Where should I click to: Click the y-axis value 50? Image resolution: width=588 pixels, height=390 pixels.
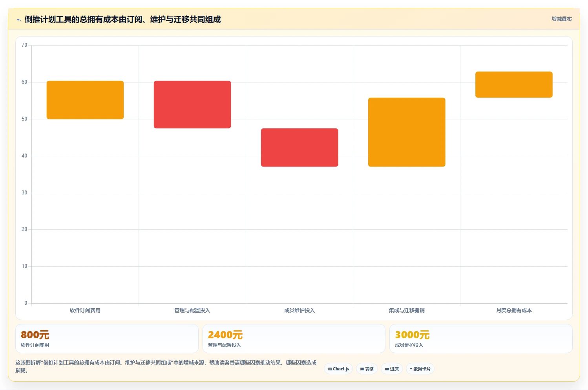(24, 119)
